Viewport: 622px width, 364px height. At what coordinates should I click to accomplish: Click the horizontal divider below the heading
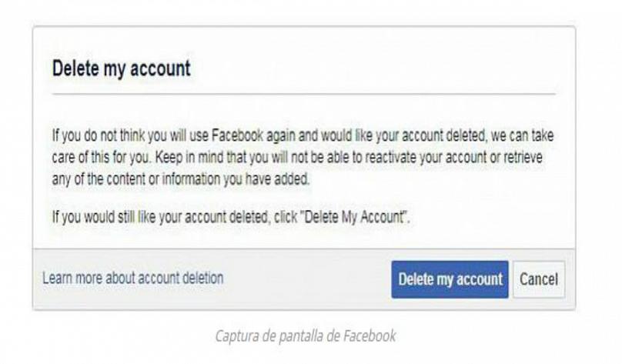click(x=303, y=94)
